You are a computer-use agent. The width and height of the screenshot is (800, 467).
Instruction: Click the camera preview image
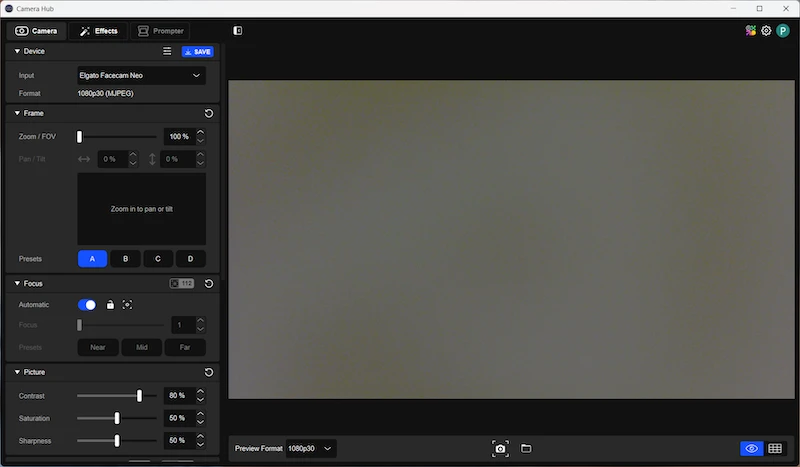(x=511, y=239)
